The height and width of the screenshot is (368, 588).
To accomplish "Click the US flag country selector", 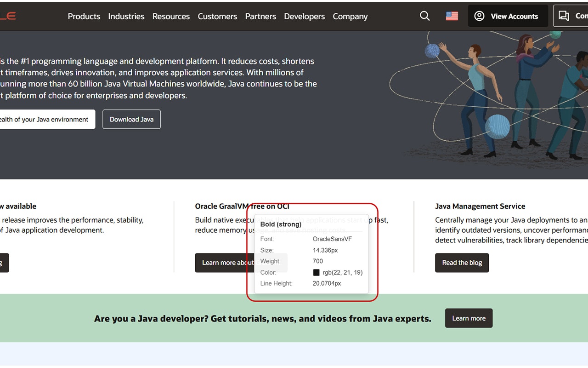I will (x=452, y=16).
